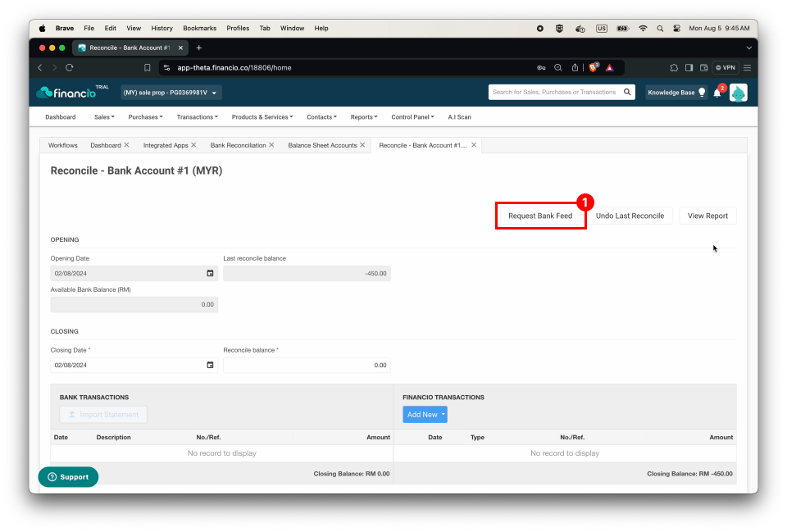Expand the Reports menu

(364, 117)
